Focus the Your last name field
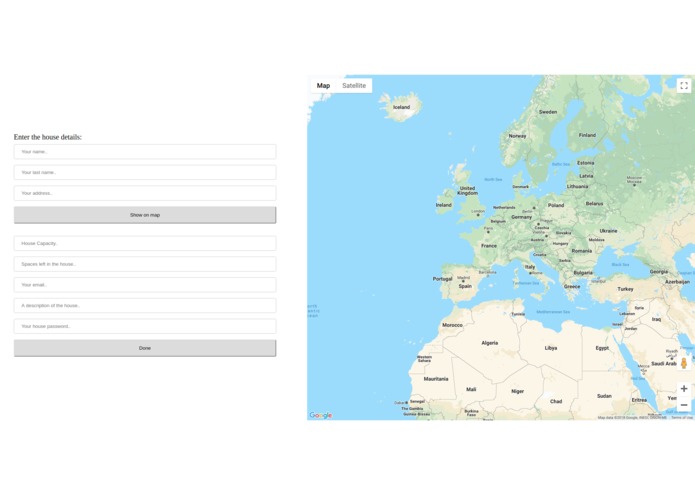 (x=145, y=172)
